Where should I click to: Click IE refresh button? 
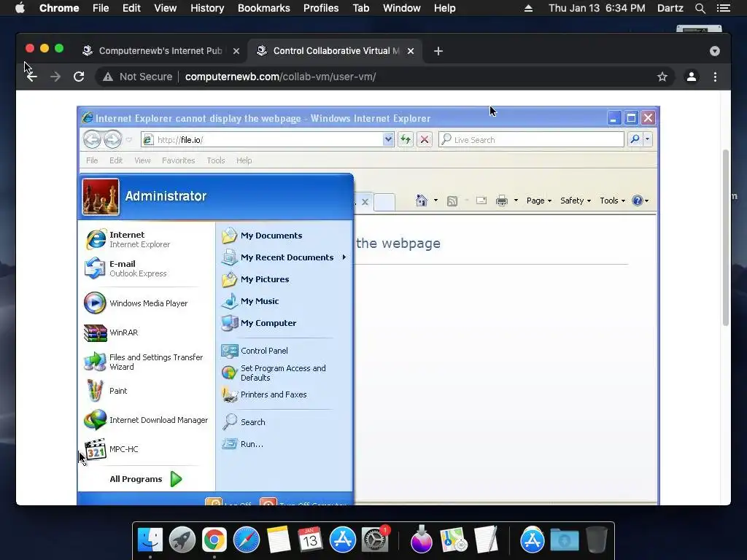(x=406, y=139)
